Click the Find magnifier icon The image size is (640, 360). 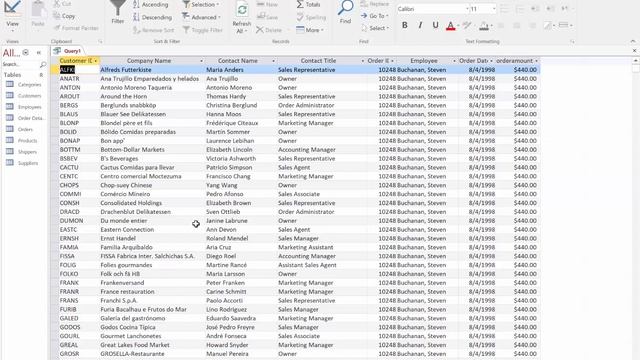tap(345, 8)
